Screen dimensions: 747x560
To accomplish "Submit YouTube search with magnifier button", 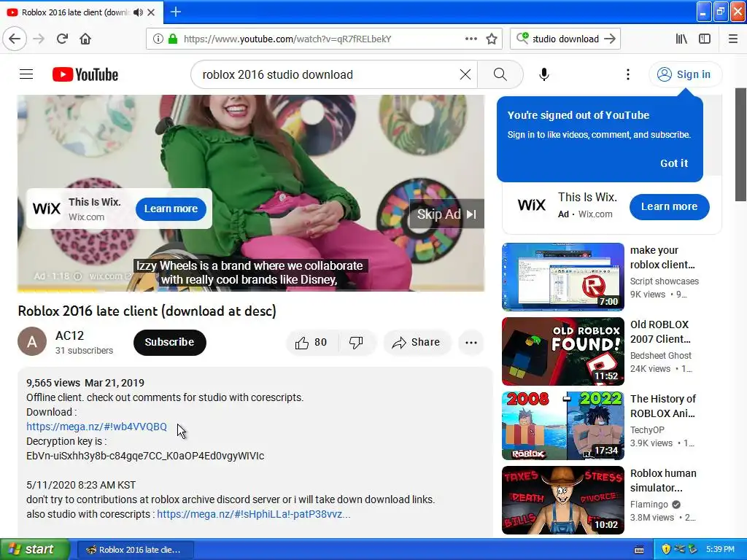I will pyautogui.click(x=500, y=74).
